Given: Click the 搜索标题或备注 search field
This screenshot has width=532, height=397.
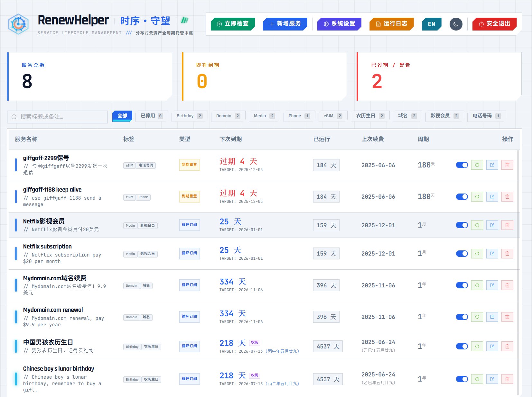Looking at the screenshot, I should (57, 117).
